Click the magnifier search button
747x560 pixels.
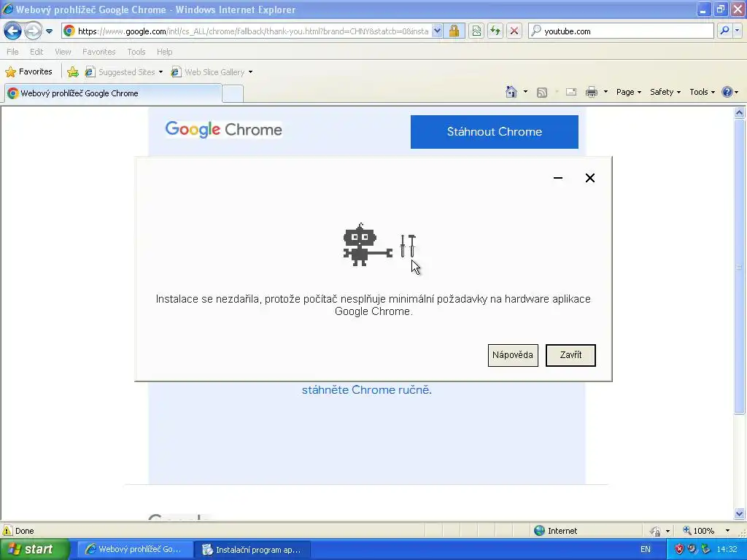[724, 31]
